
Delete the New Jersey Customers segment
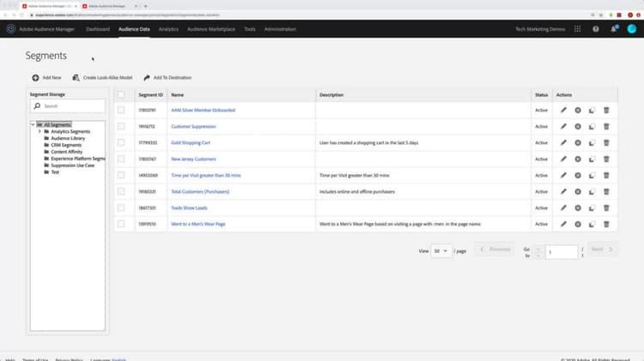pyautogui.click(x=606, y=159)
